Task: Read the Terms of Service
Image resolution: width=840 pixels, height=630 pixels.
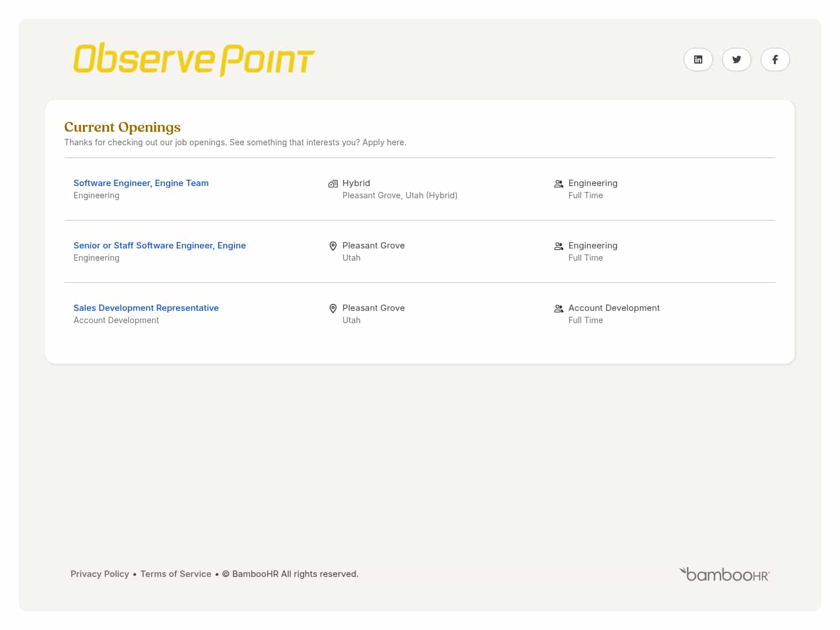Action: click(176, 574)
